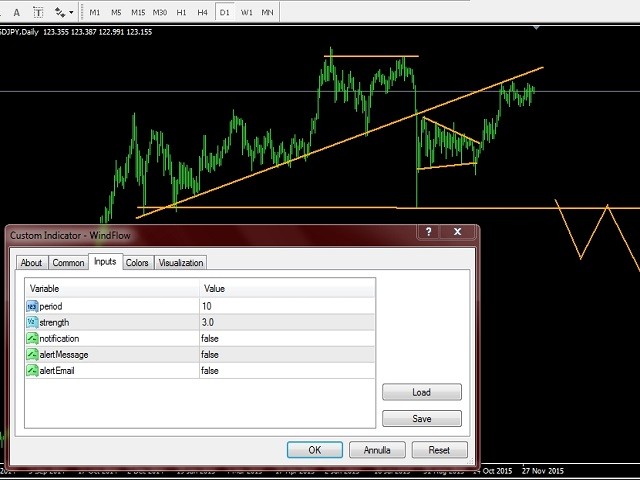The image size is (640, 480).
Task: Select the Inputs tab
Action: [x=105, y=262]
